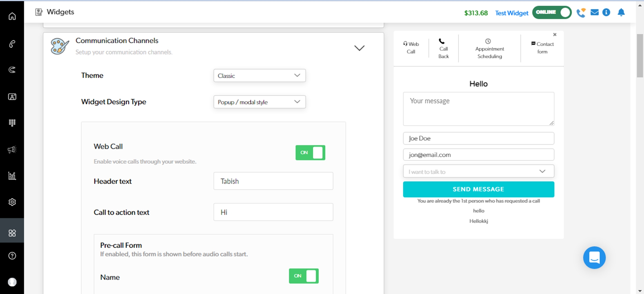Click the envelope mail icon in header

click(x=594, y=13)
